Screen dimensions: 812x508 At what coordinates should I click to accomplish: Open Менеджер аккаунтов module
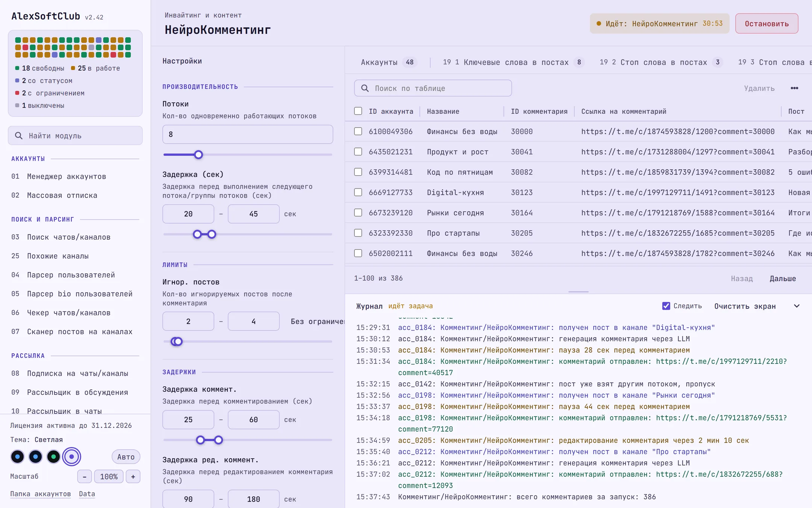click(75, 176)
